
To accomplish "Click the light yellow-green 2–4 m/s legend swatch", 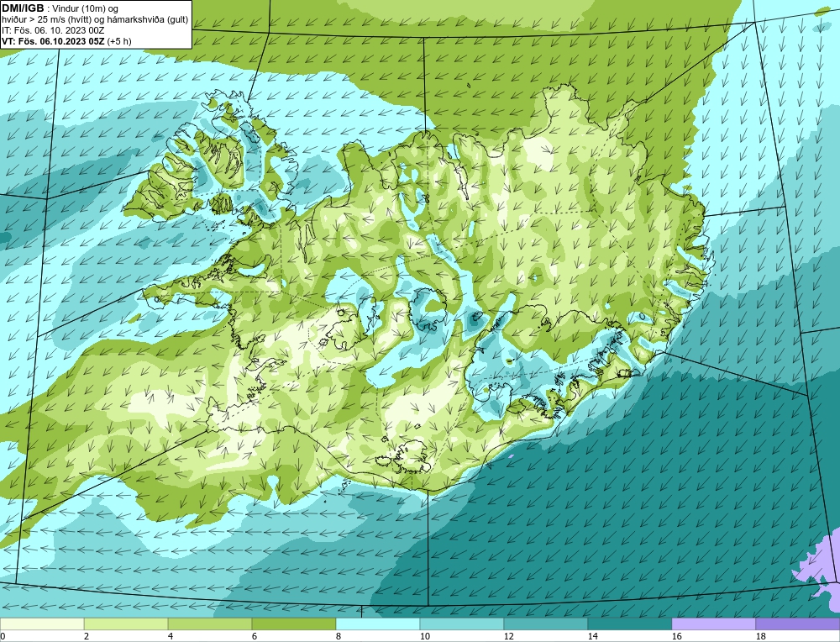I will tap(126, 624).
